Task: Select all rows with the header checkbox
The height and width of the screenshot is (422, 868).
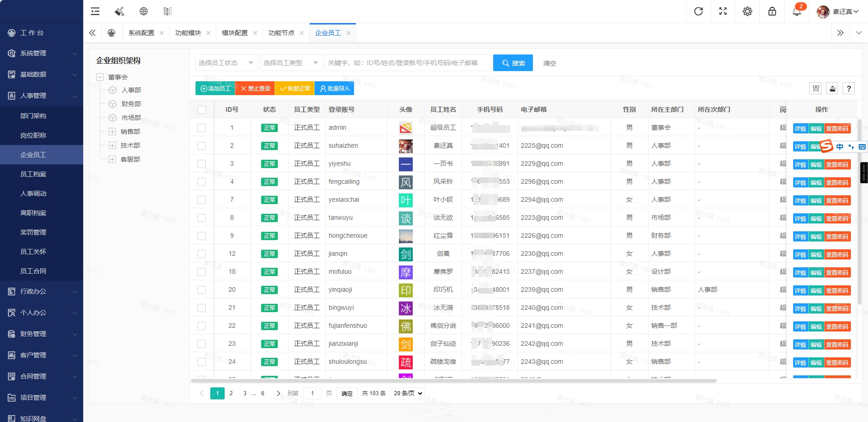Action: (x=202, y=109)
